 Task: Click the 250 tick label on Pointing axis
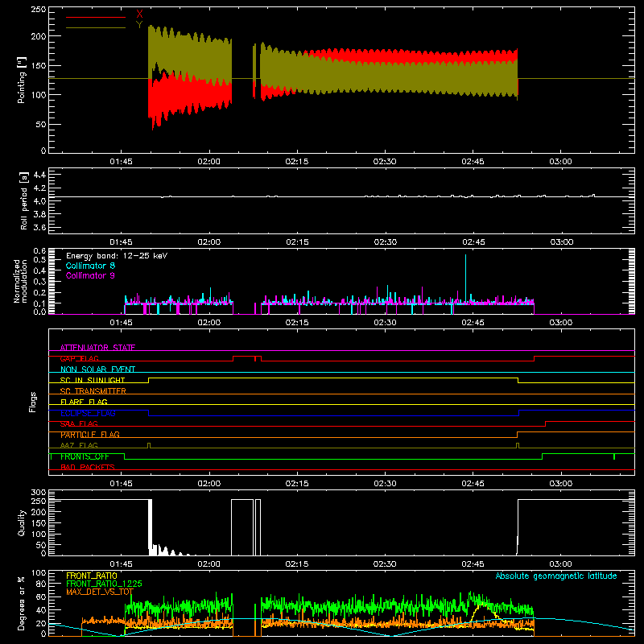[x=39, y=10]
